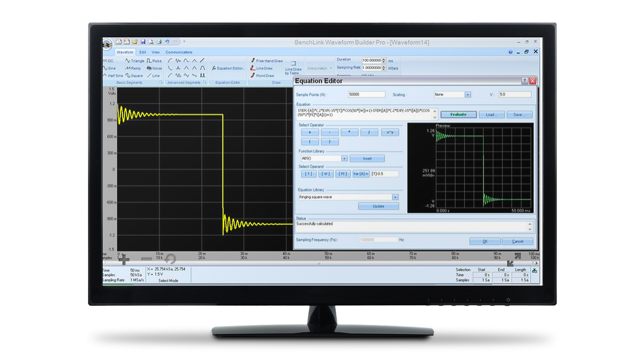The image size is (644, 362).
Task: Click the help icon in the ribbon corner
Action: click(x=510, y=52)
